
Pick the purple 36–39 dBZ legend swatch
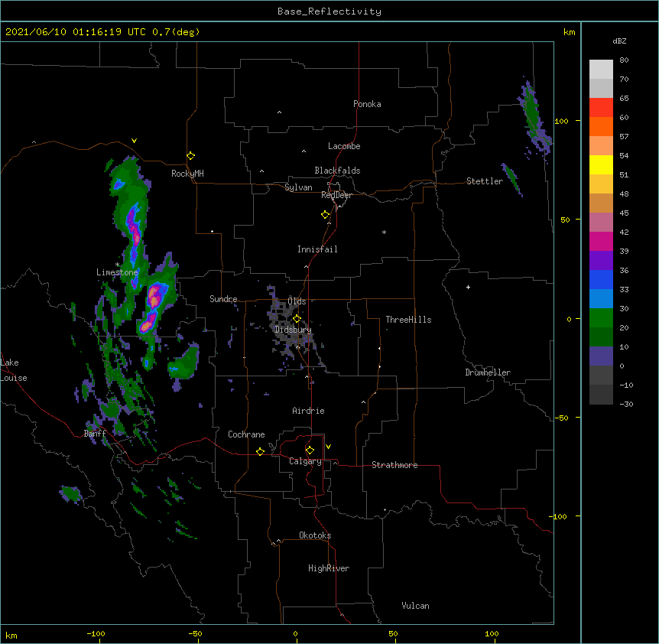click(x=601, y=261)
